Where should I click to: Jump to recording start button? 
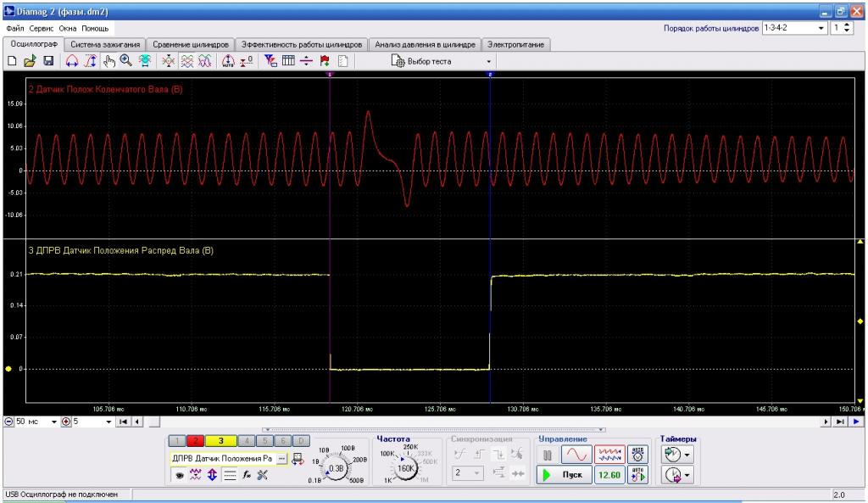[x=124, y=422]
